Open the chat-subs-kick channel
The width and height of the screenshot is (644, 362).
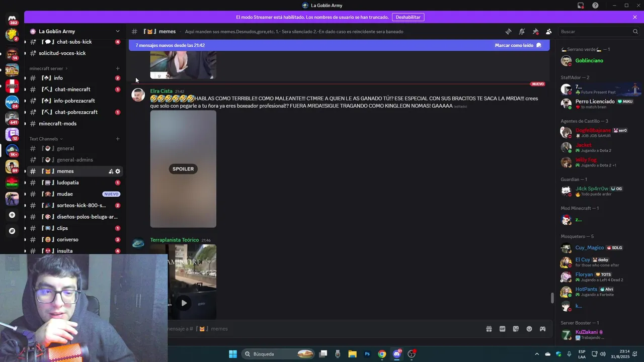coord(75,42)
